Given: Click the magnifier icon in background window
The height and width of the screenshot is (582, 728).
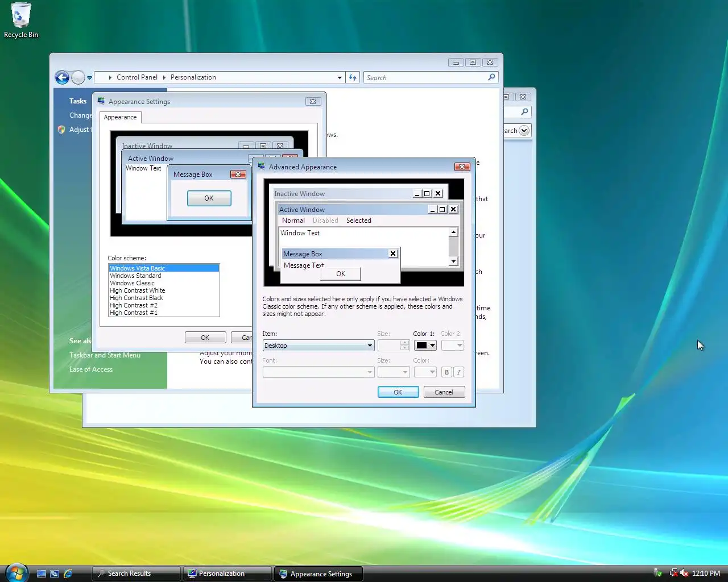Looking at the screenshot, I should [524, 112].
